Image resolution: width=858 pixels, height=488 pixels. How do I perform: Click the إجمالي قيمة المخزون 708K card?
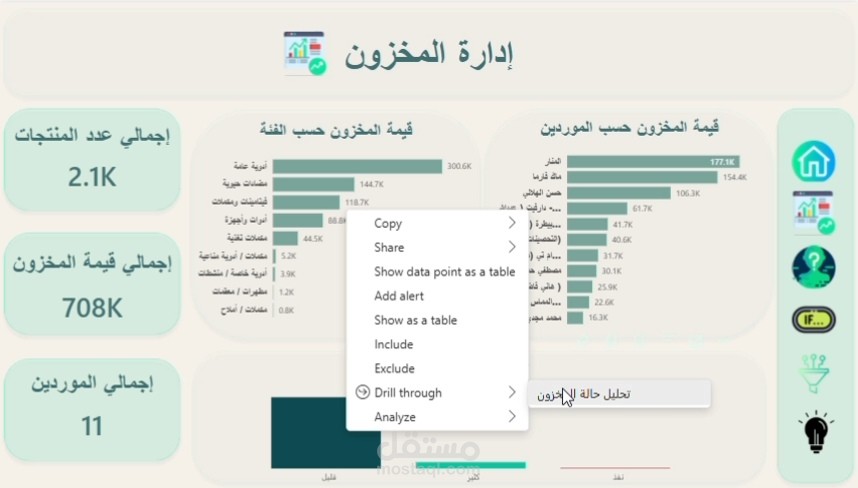click(92, 283)
